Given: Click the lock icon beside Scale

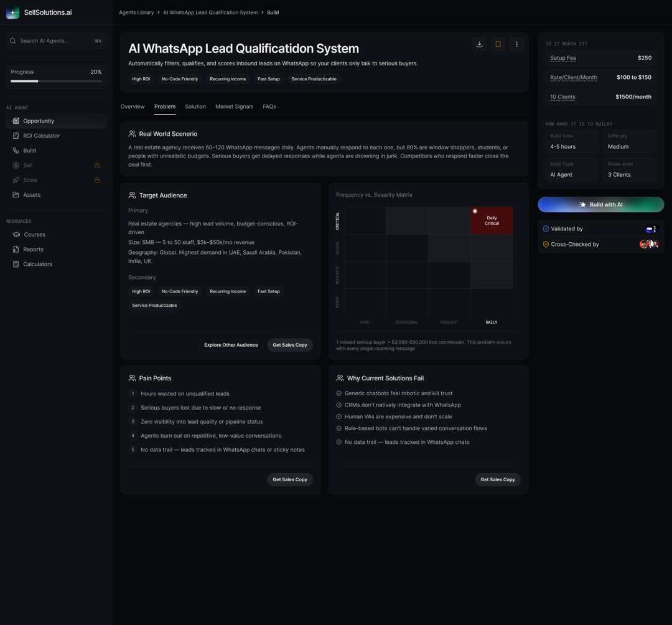Looking at the screenshot, I should pos(97,180).
